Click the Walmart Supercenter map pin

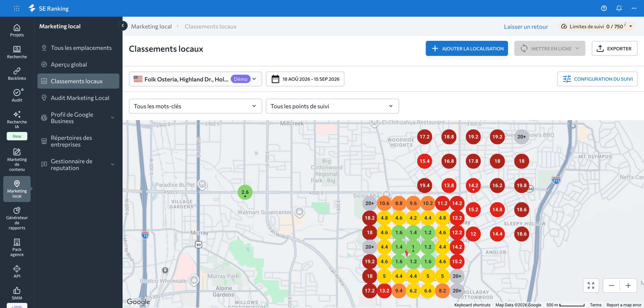click(x=299, y=212)
